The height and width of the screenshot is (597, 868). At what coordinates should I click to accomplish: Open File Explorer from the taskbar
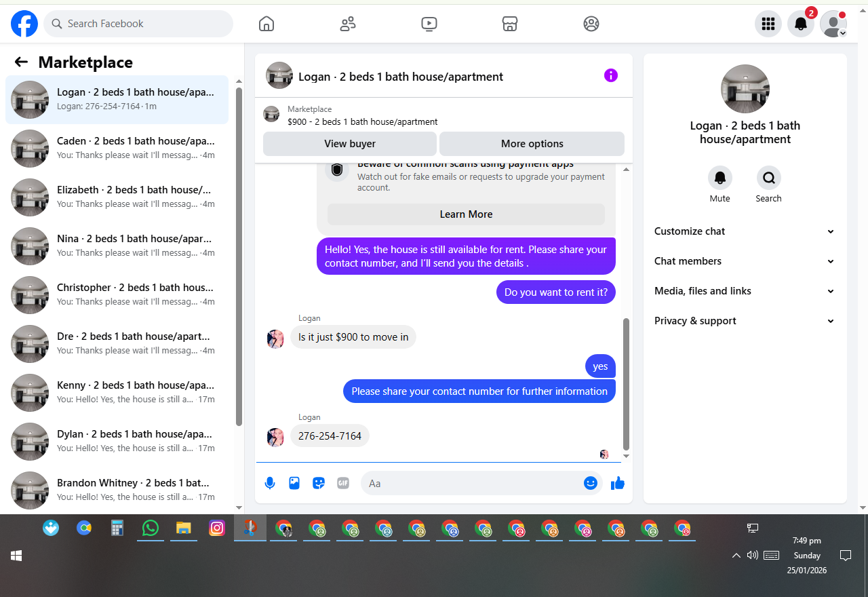pyautogui.click(x=184, y=528)
